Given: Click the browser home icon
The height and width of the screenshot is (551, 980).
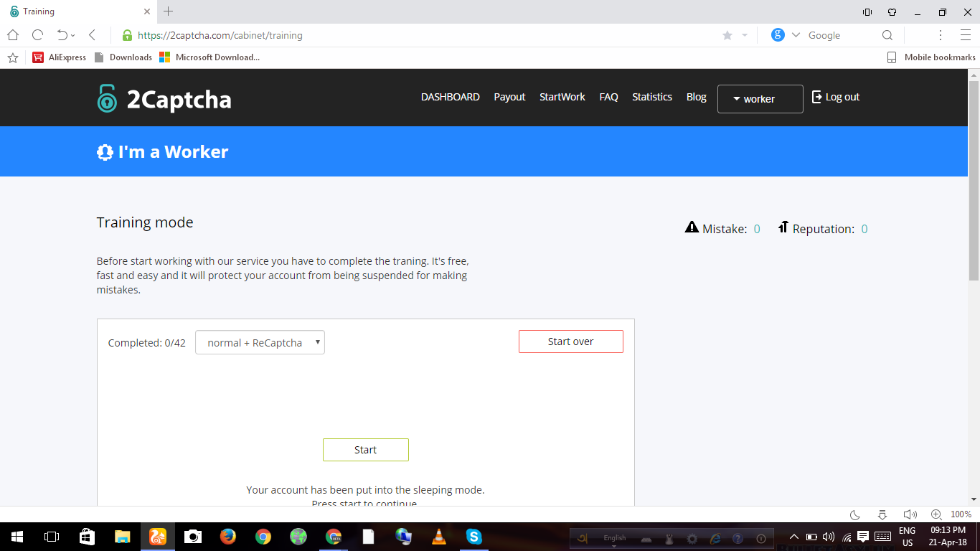Looking at the screenshot, I should pos(13,35).
